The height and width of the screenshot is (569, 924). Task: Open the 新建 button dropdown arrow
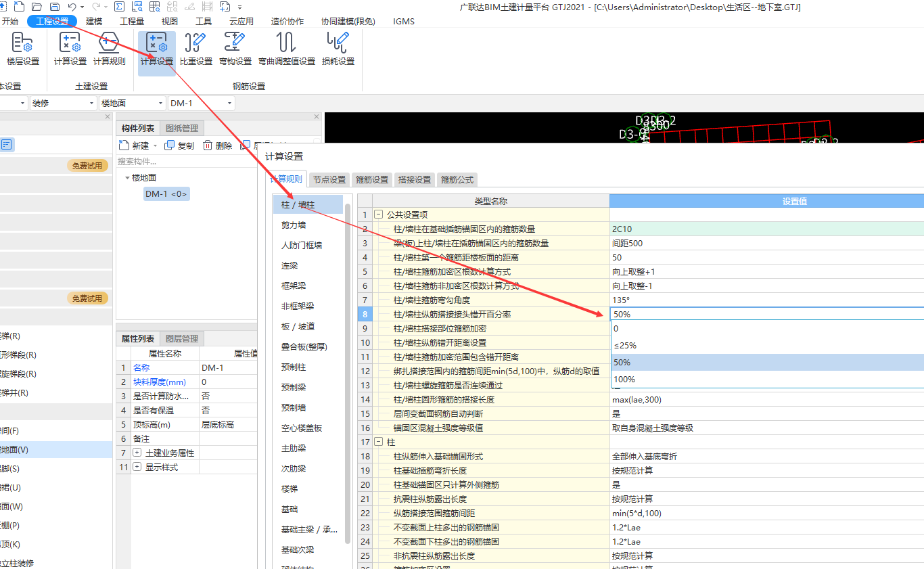click(x=155, y=145)
